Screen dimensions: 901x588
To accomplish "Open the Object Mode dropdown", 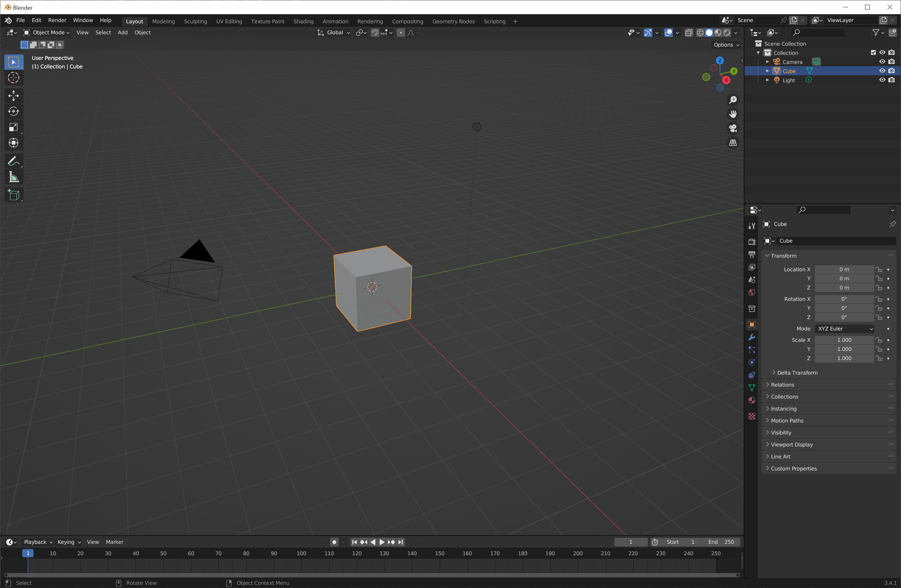I will 47,32.
